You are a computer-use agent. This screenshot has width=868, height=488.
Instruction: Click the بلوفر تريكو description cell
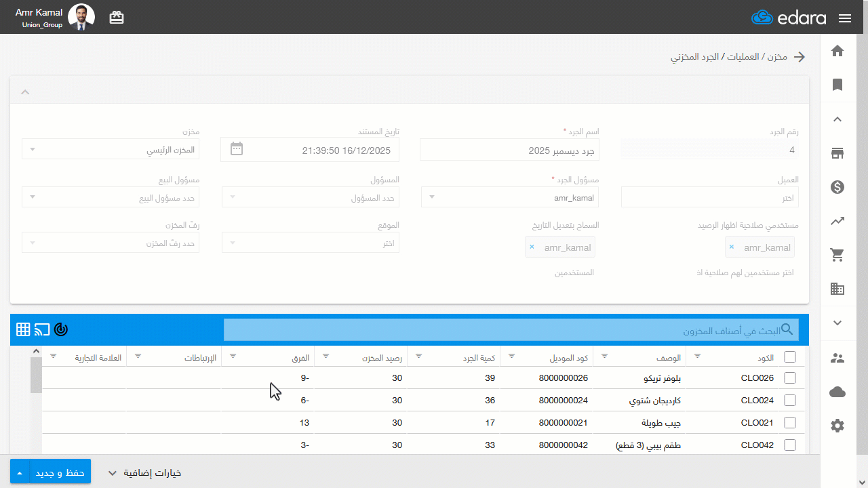tap(639, 378)
